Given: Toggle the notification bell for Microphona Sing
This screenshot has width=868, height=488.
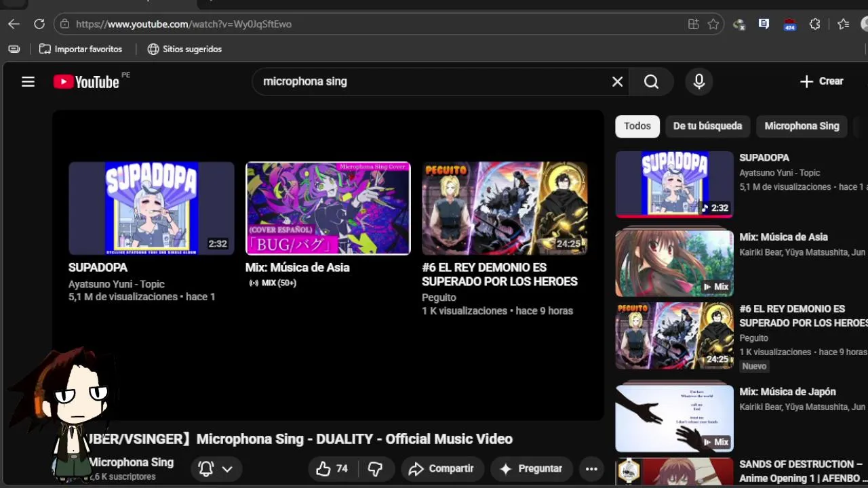Looking at the screenshot, I should tap(206, 468).
